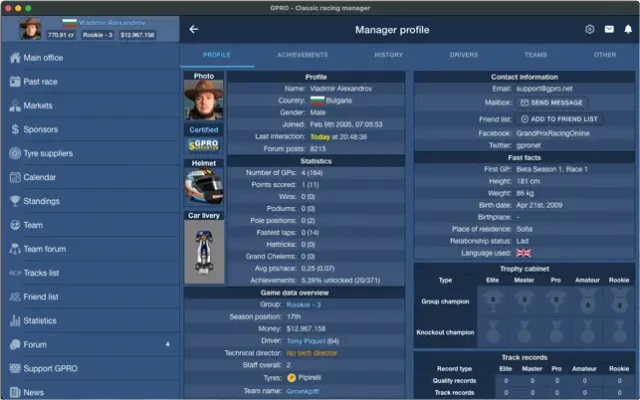This screenshot has width=640, height=400.
Task: Click the support@gpro.net email text
Action: (544, 89)
